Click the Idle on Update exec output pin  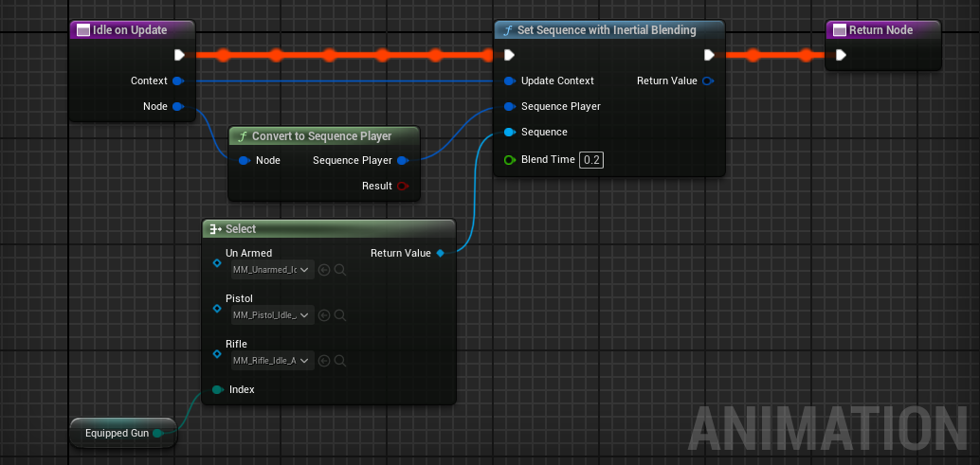coord(179,55)
